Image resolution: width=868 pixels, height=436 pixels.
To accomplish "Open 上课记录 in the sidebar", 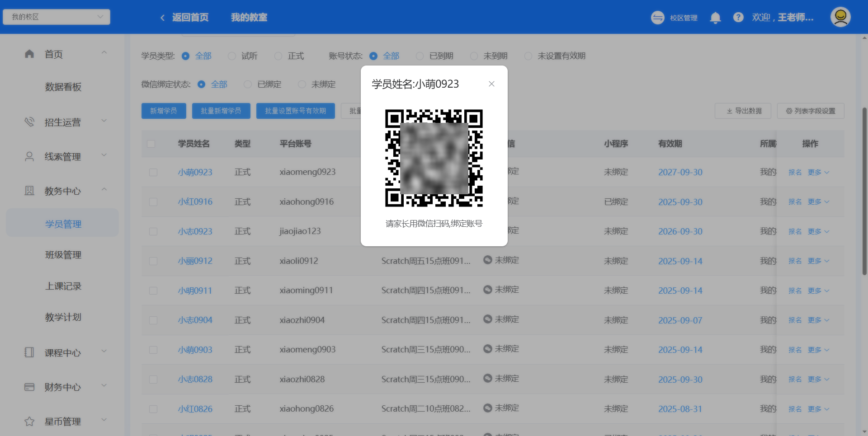I will [x=63, y=286].
